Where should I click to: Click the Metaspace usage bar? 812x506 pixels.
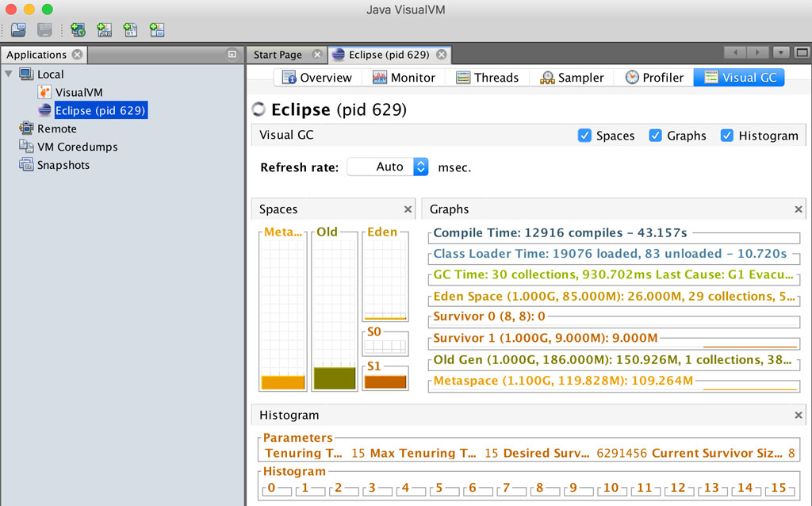283,382
